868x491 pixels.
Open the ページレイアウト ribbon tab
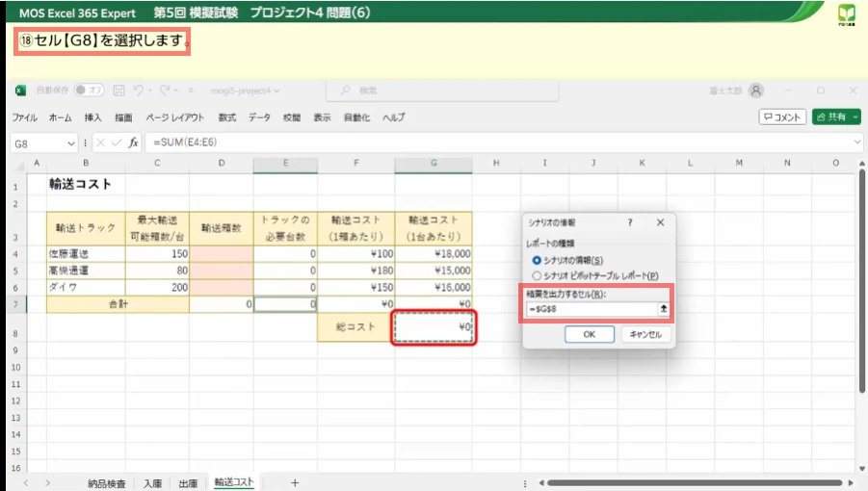click(x=175, y=117)
